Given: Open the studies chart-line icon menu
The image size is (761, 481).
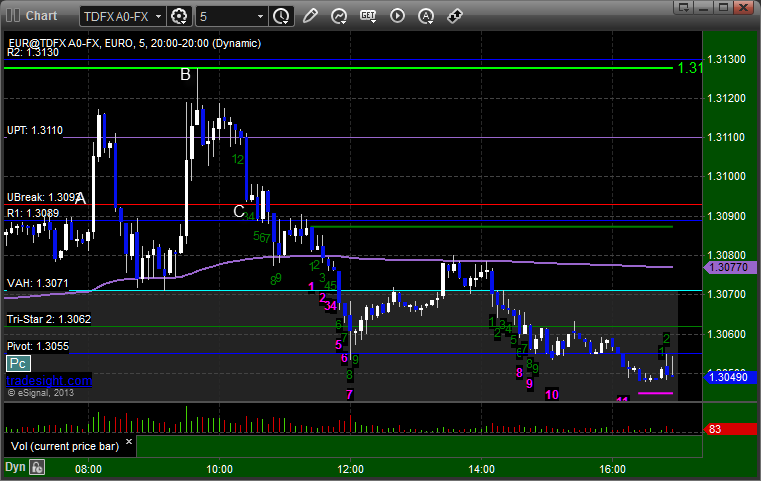Looking at the screenshot, I should pos(339,16).
